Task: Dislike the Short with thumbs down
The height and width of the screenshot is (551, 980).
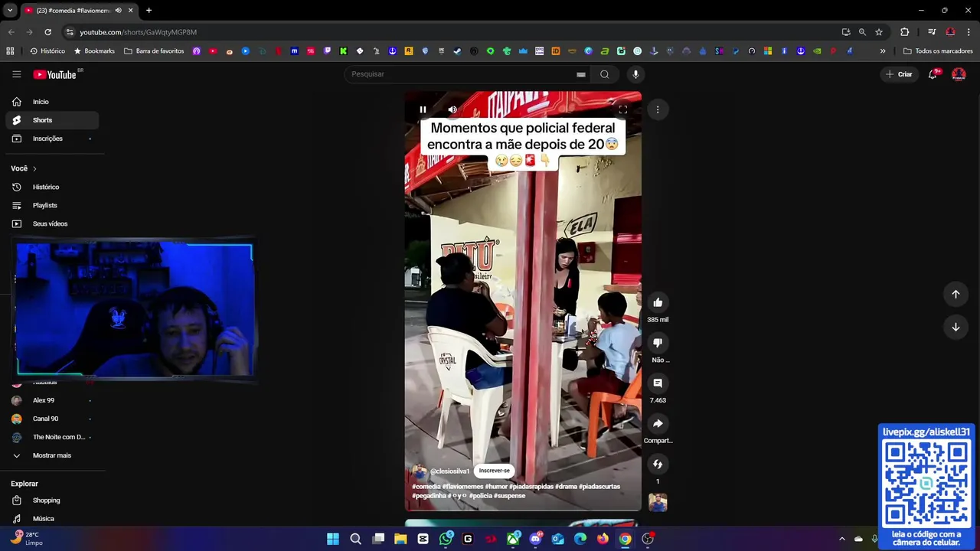Action: pos(658,343)
